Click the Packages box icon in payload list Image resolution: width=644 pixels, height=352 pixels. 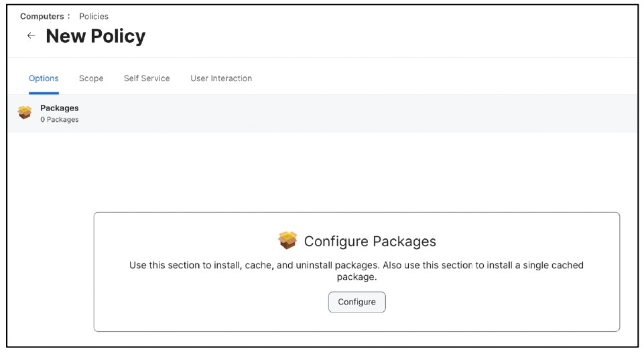[25, 112]
